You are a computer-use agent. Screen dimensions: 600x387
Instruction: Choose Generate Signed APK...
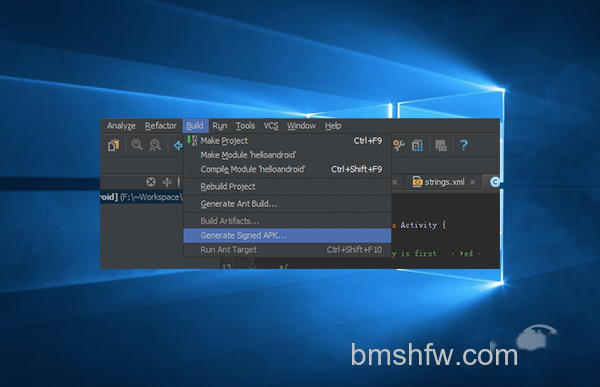287,235
